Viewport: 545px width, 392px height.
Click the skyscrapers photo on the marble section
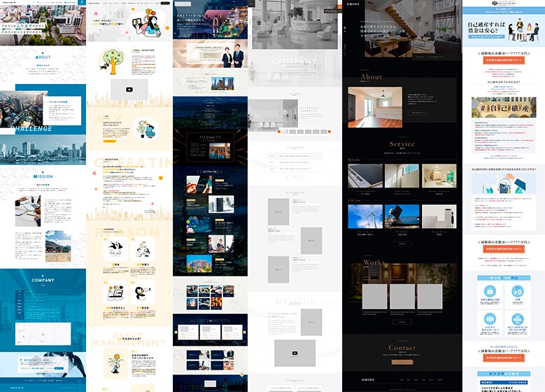pos(222,83)
